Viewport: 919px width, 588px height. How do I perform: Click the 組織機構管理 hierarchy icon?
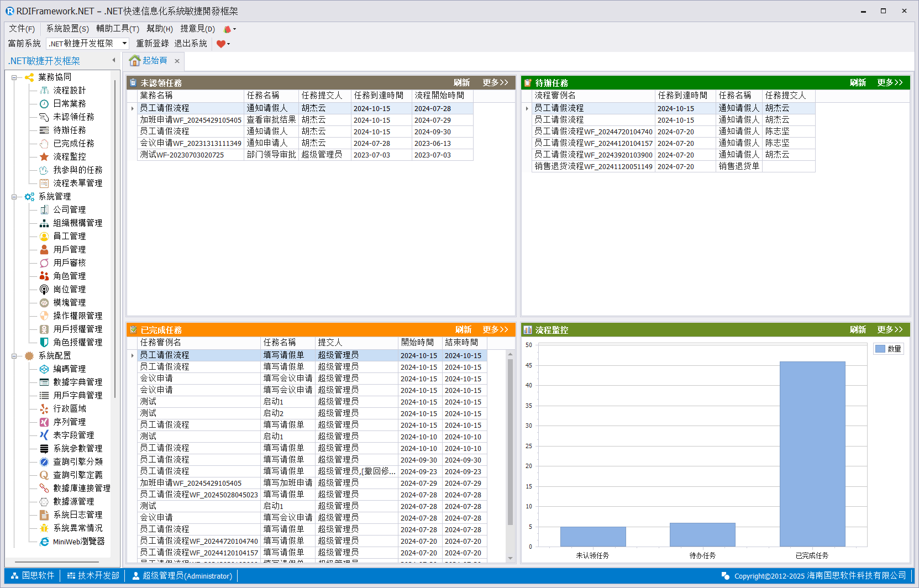pos(44,223)
